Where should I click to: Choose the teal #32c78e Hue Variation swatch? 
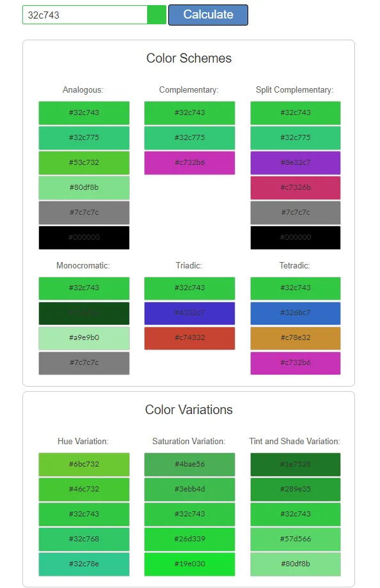tap(84, 564)
